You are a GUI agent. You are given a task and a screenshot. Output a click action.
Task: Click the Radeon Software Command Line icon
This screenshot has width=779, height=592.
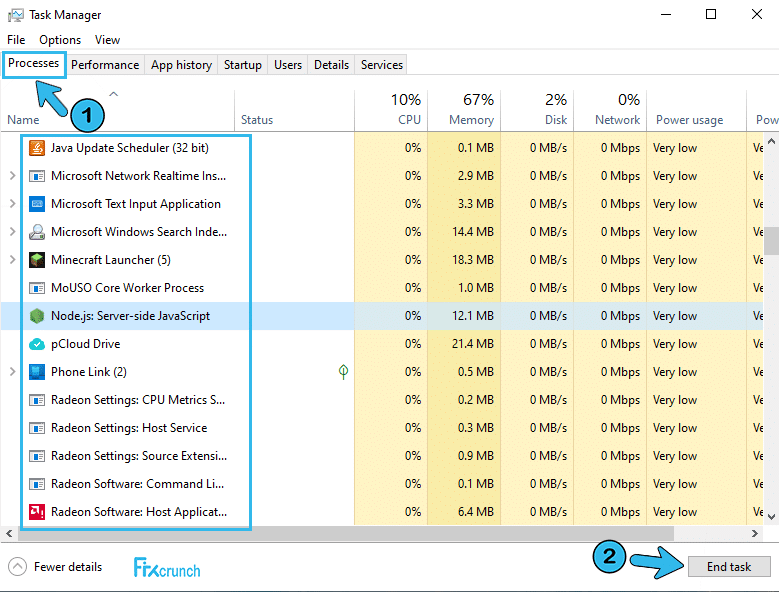click(x=37, y=484)
